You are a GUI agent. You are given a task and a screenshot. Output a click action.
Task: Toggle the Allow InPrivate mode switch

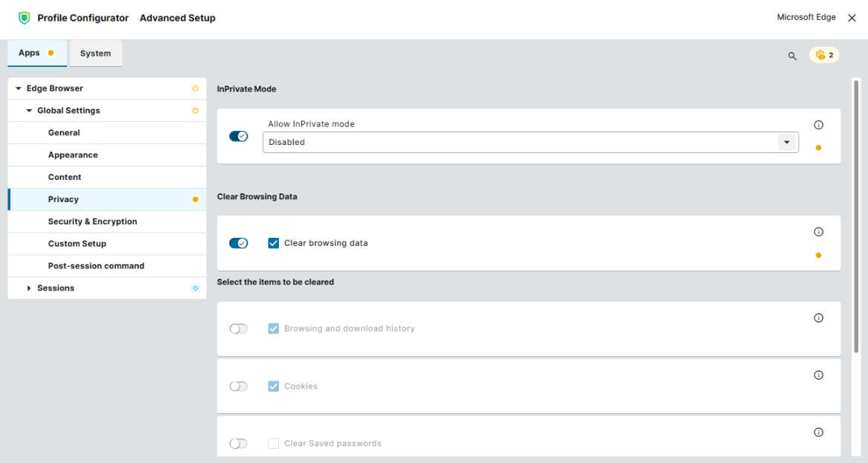[239, 136]
